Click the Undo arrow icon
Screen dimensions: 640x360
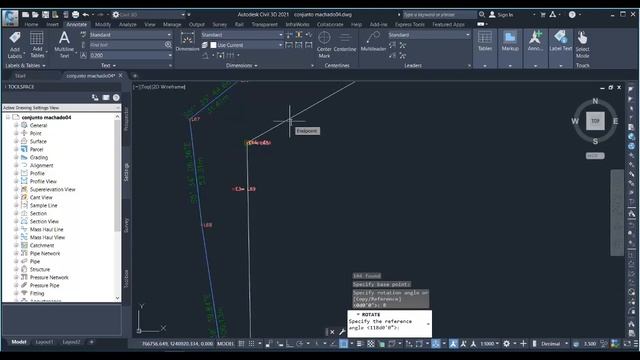pos(86,14)
